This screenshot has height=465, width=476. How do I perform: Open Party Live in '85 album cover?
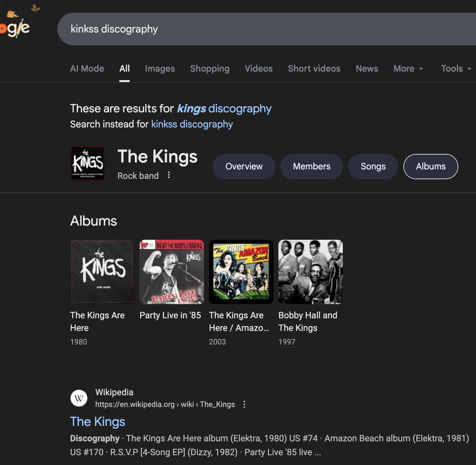pos(172,272)
